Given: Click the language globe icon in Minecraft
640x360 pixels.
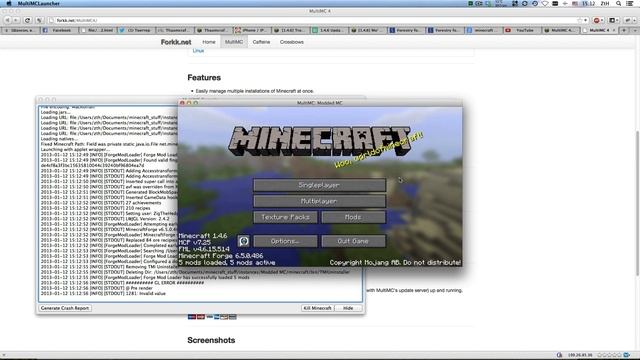Looking at the screenshot, I should 244,241.
